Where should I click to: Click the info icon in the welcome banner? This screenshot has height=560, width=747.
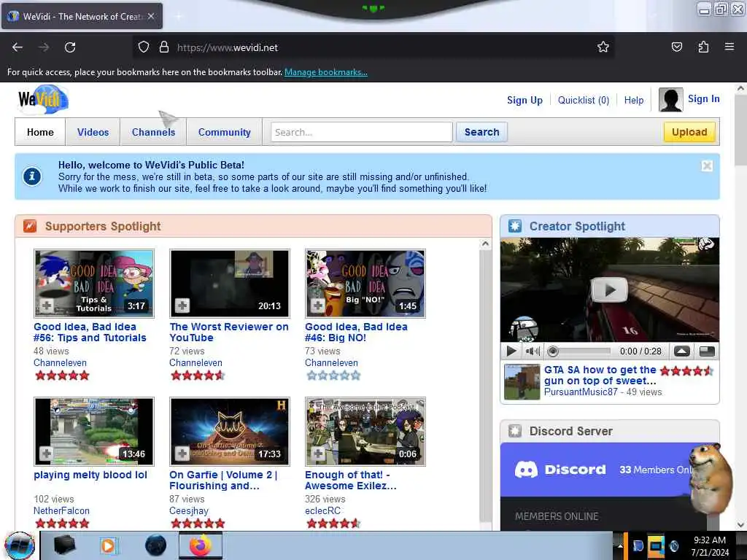click(x=32, y=176)
